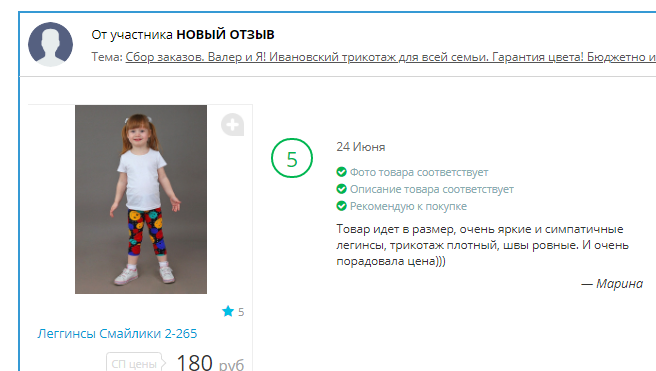Open the Сбор заказов Валер и Я topic link
This screenshot has width=656, height=371.
pos(391,57)
